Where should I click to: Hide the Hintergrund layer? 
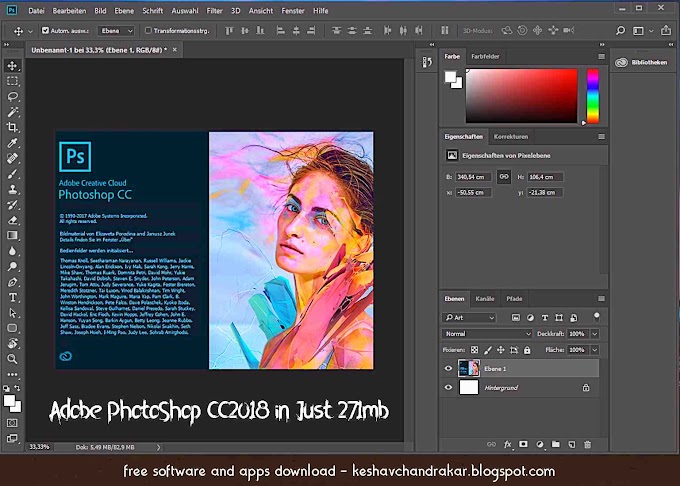click(x=448, y=388)
